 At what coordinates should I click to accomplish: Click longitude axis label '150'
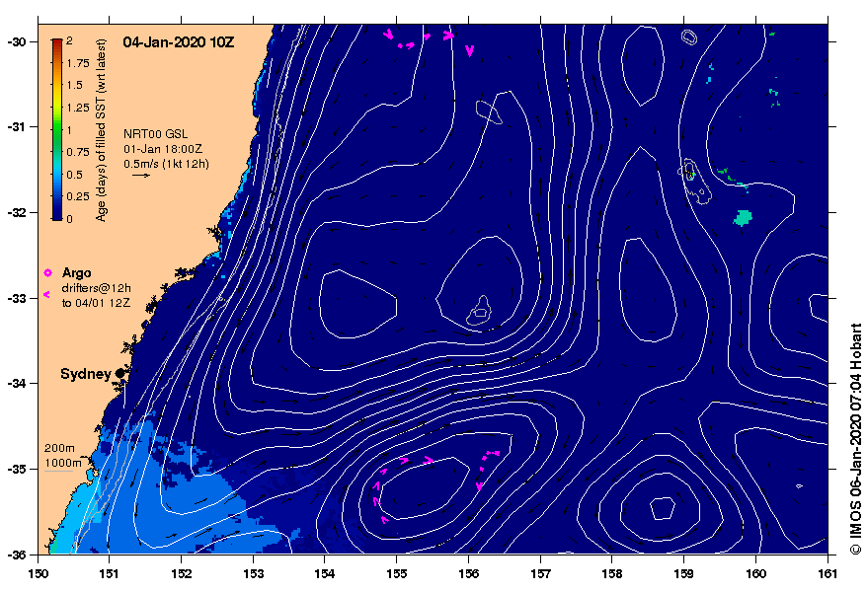pyautogui.click(x=38, y=573)
